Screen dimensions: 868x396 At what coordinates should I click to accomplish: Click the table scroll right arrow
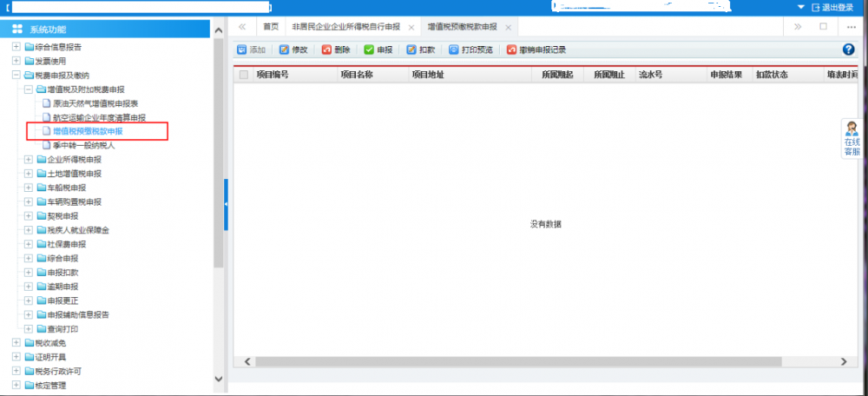(x=843, y=361)
